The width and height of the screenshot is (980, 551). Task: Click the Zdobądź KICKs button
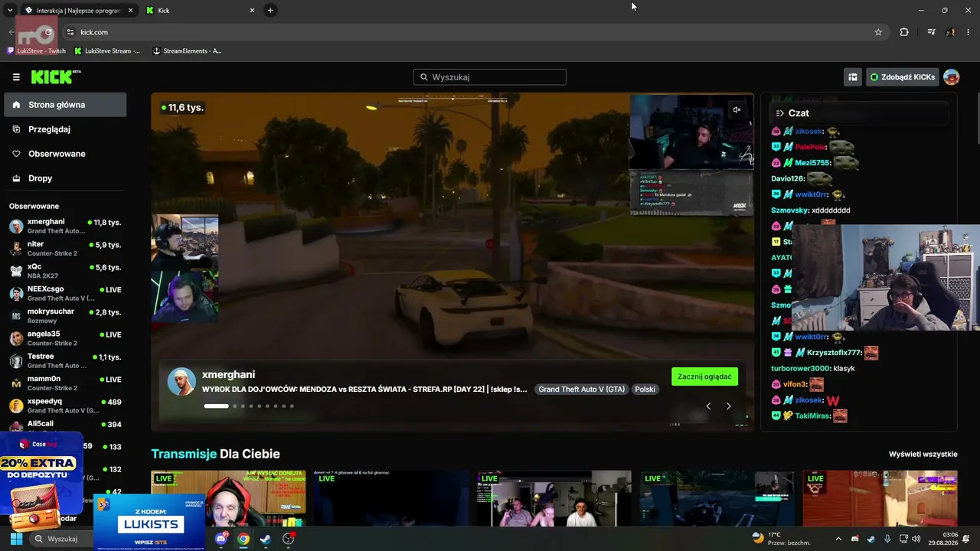tap(902, 77)
